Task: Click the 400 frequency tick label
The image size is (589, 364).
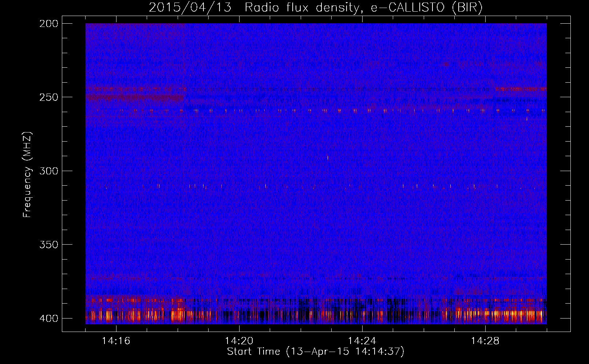Action: point(49,318)
